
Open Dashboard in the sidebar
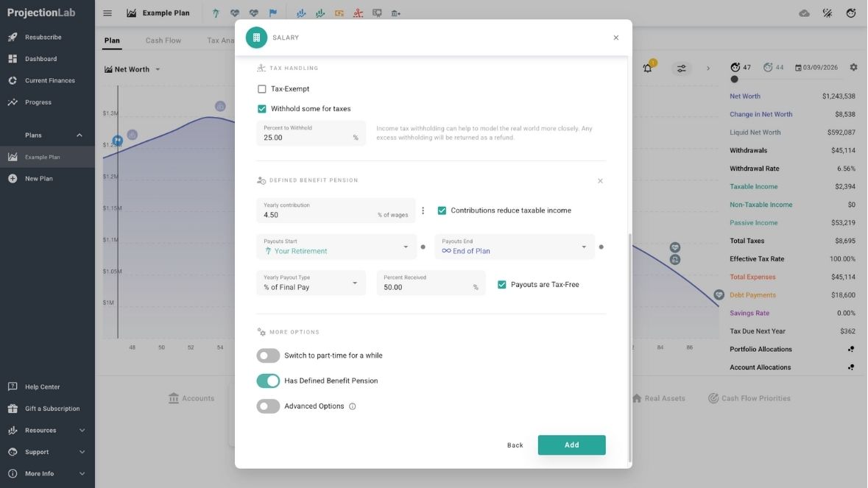click(40, 59)
